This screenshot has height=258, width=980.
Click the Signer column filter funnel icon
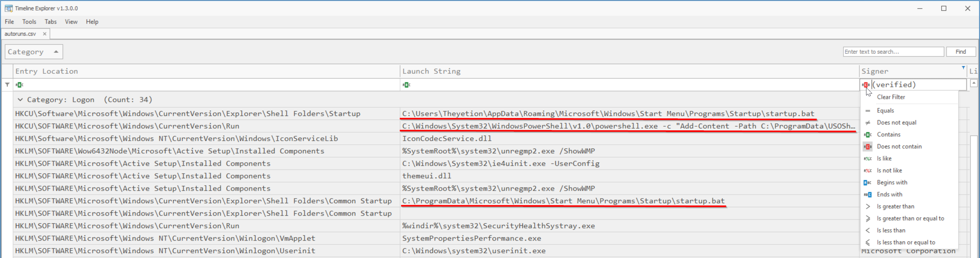click(x=963, y=68)
